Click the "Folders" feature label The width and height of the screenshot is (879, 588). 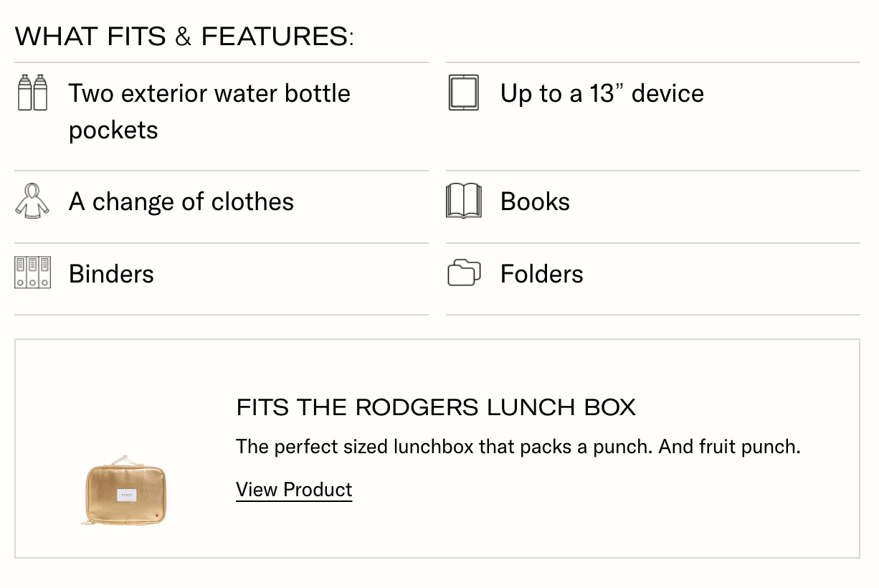click(x=541, y=274)
